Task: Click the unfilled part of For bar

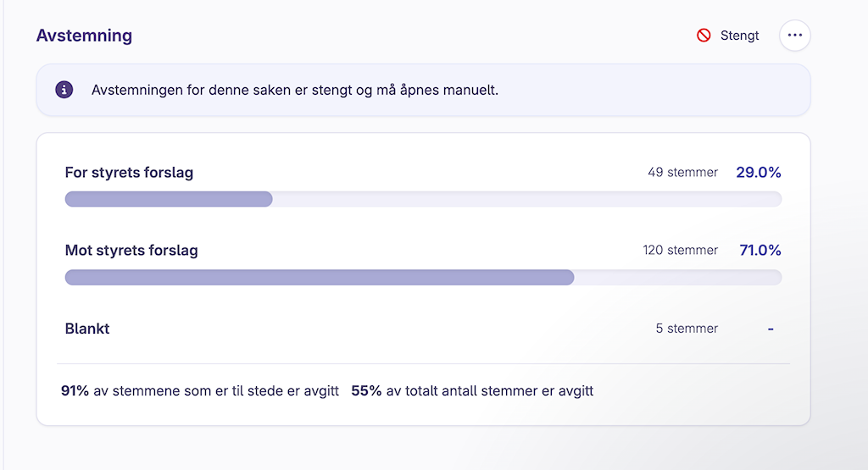Action: coord(527,199)
